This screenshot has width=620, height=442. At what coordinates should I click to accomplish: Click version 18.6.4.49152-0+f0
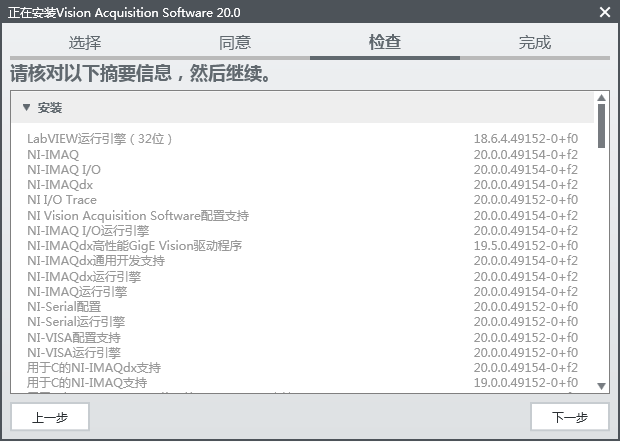526,139
